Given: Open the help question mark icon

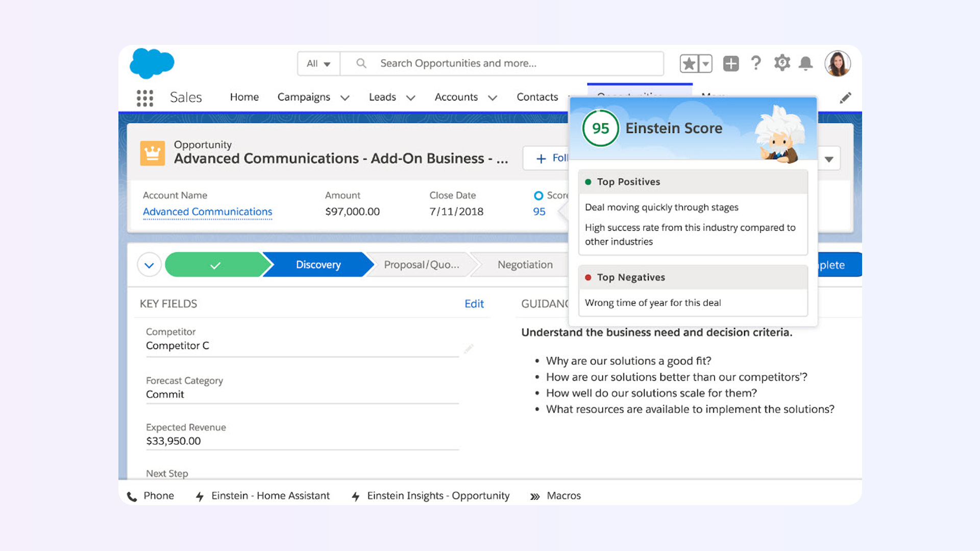Looking at the screenshot, I should [756, 63].
